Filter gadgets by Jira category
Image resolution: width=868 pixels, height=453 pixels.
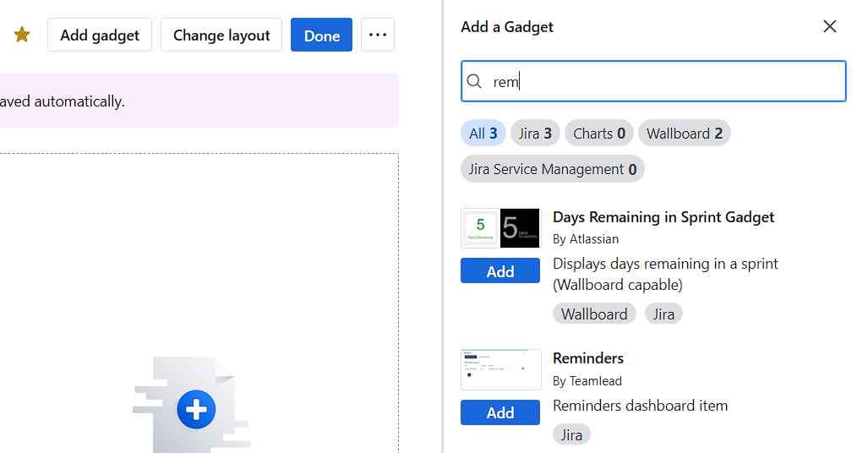click(535, 134)
